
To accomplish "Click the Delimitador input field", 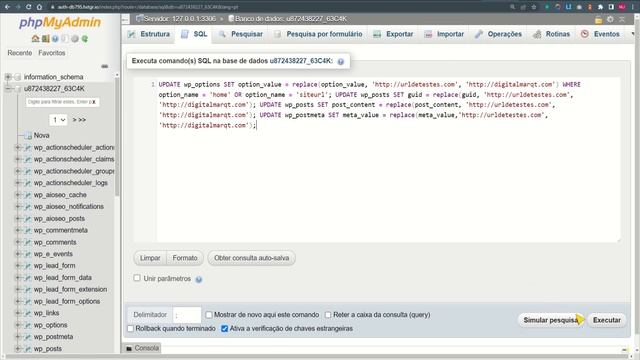I will [x=187, y=315].
